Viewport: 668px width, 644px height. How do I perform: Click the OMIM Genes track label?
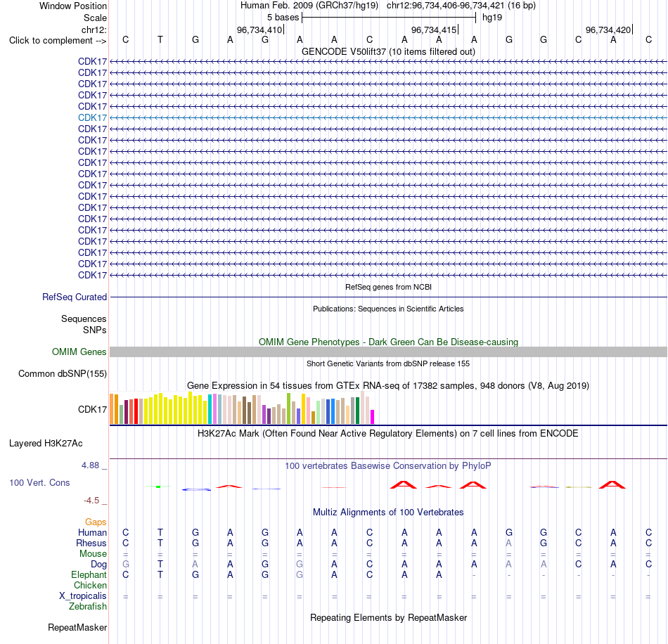[x=79, y=352]
